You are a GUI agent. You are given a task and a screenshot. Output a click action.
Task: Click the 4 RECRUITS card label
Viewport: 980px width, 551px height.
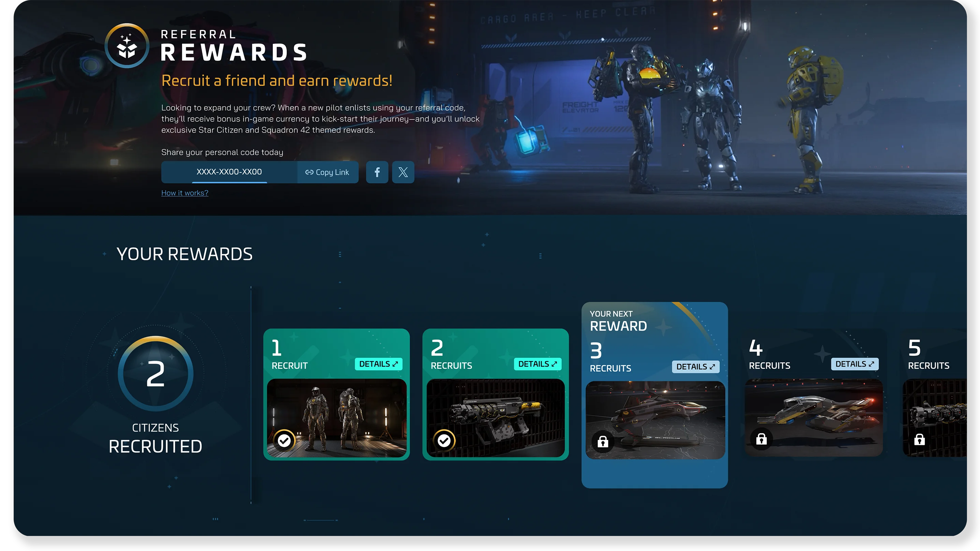[769, 354]
